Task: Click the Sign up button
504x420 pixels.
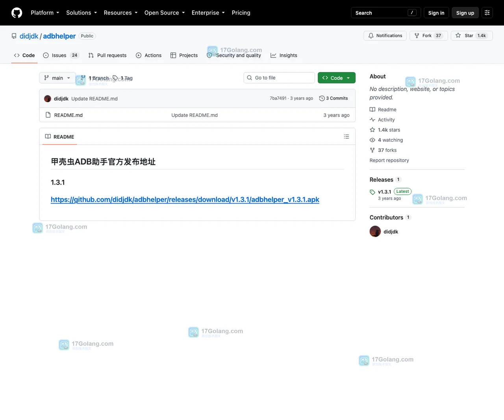Action: 465,13
